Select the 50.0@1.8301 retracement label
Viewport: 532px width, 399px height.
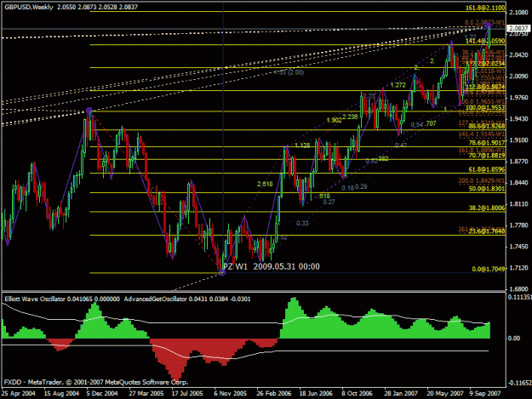(x=487, y=189)
